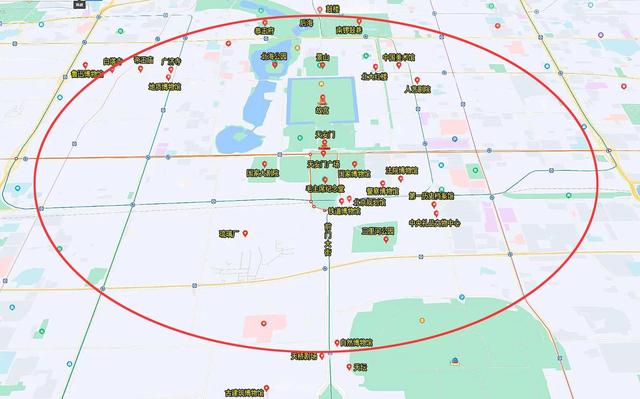The width and height of the screenshot is (640, 399).
Task: Click the 人艺剧院 pin marker
Action: (x=417, y=80)
